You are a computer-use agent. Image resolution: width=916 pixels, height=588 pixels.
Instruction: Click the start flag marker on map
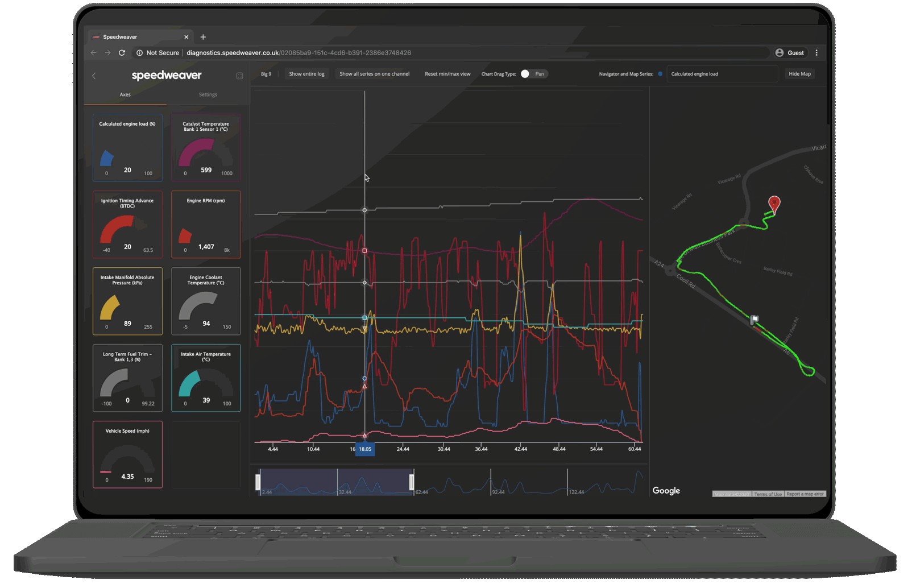pos(754,320)
